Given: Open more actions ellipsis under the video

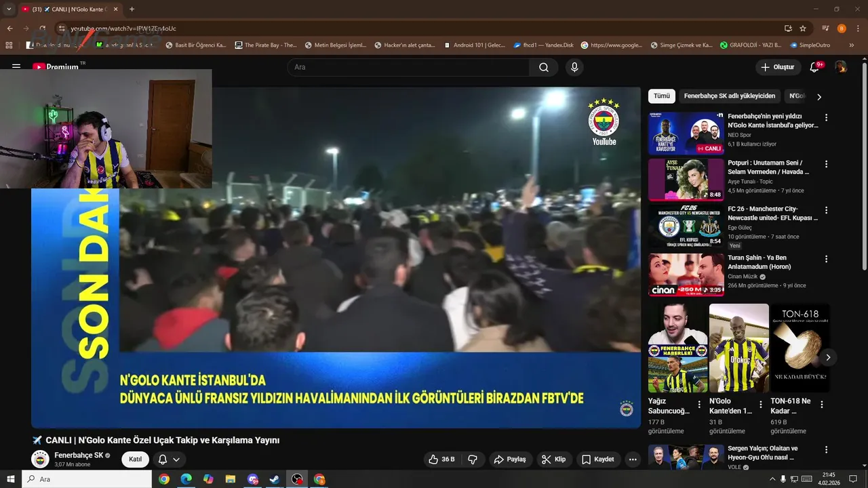Looking at the screenshot, I should point(633,459).
